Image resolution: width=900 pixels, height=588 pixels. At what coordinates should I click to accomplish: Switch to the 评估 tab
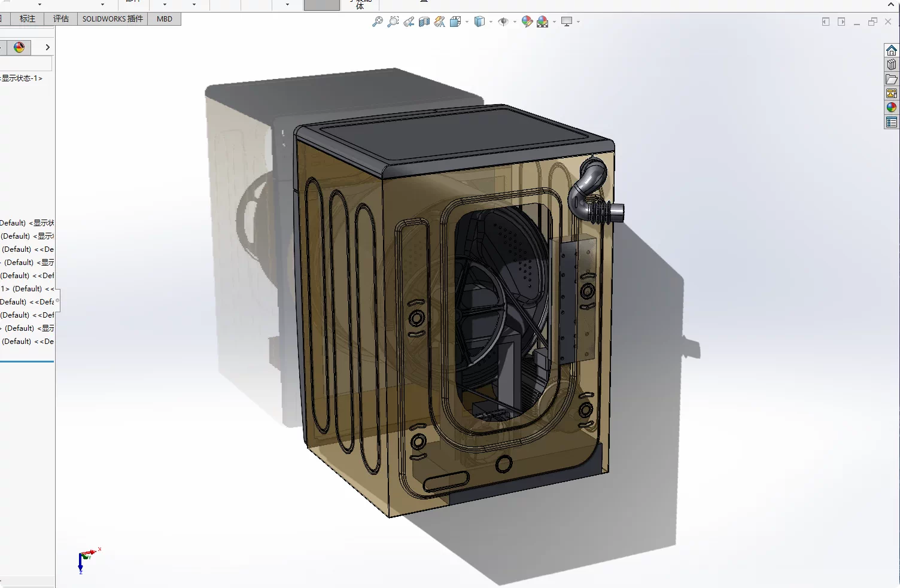[x=61, y=19]
